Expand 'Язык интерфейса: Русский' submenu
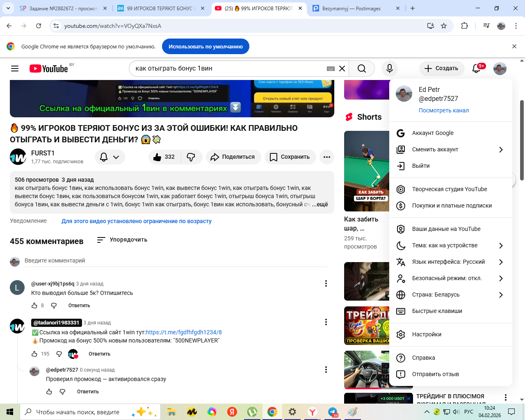This screenshot has width=525, height=420. pos(451,262)
